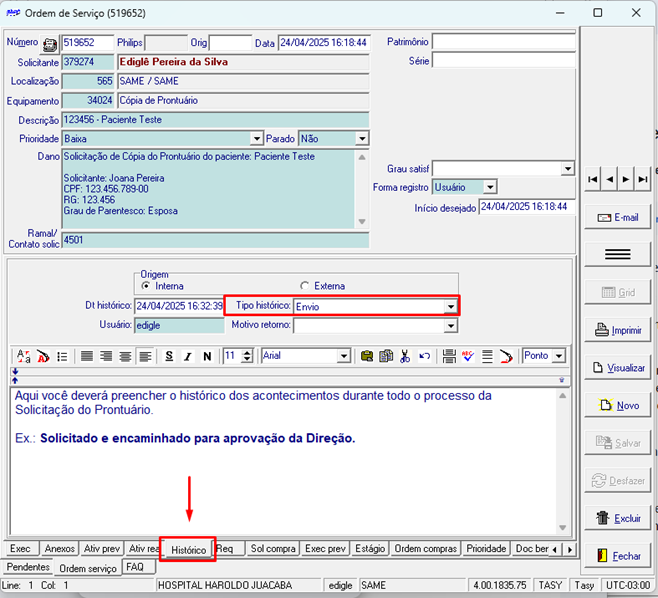Click the Excluir button
658x598 pixels.
(618, 518)
